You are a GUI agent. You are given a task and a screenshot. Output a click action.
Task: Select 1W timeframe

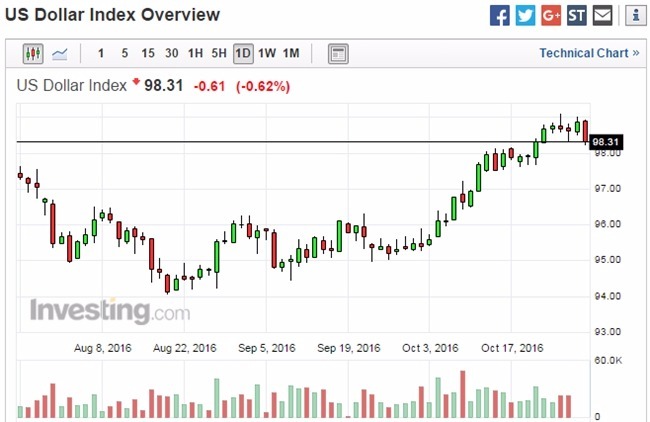coord(267,53)
